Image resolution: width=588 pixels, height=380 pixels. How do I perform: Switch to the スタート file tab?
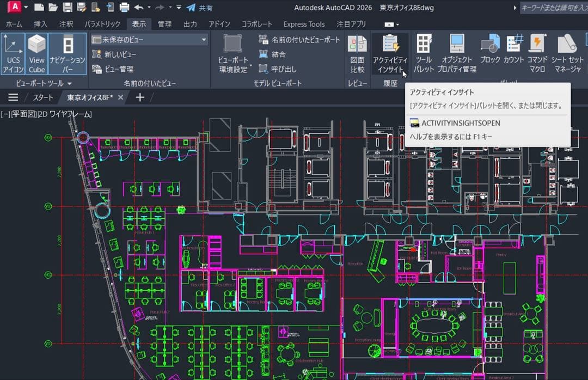(42, 97)
